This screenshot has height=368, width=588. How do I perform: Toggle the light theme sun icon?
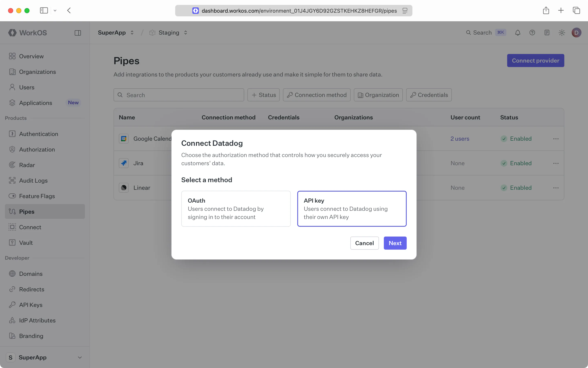point(562,33)
